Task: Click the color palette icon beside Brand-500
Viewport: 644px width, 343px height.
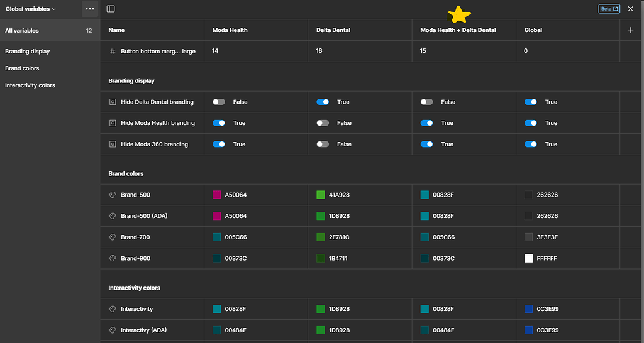Action: click(113, 195)
